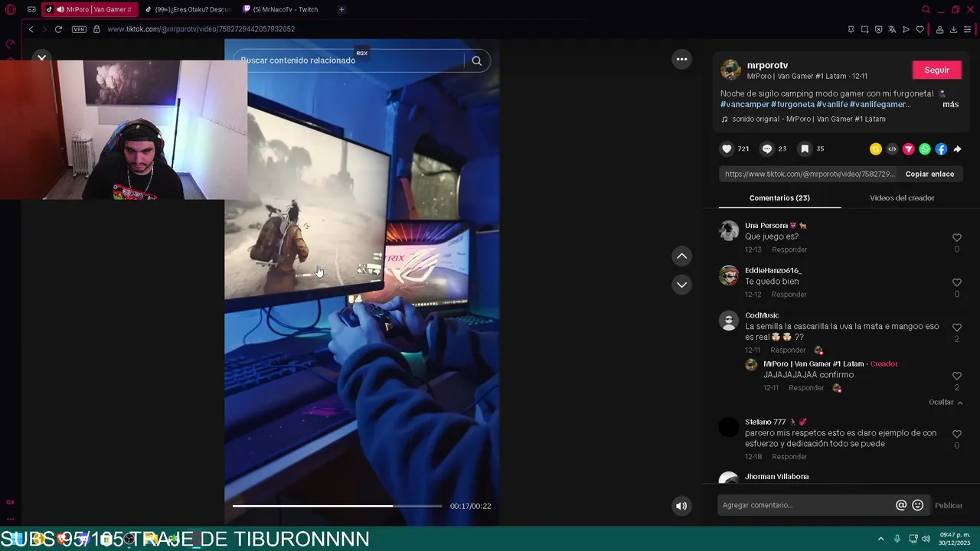The height and width of the screenshot is (551, 980).
Task: Click the Buscar contenido relacionado search field
Action: tap(348, 60)
